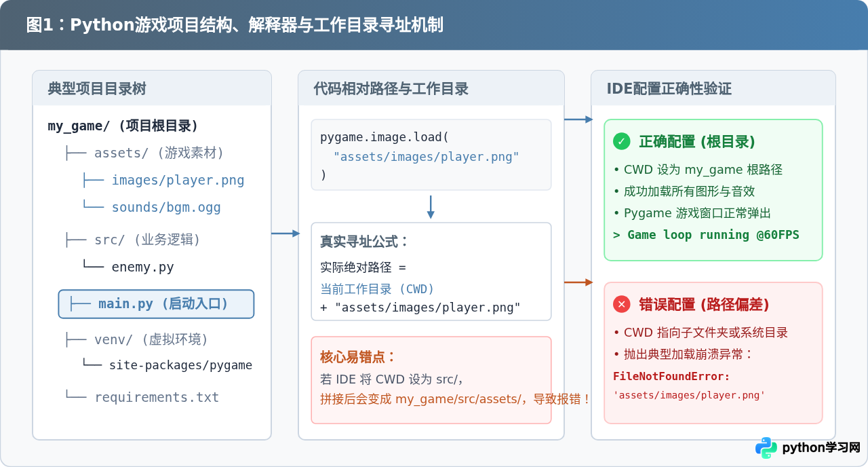Click the 若 IDE 将 CWD 设为 src/ line
868x467 pixels.
391,379
